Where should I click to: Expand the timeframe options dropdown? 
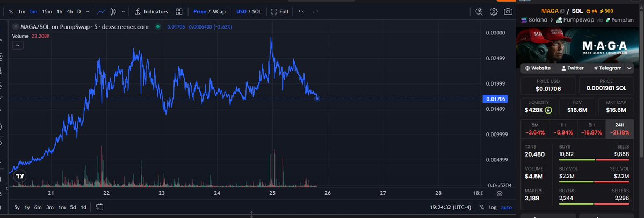[88, 11]
